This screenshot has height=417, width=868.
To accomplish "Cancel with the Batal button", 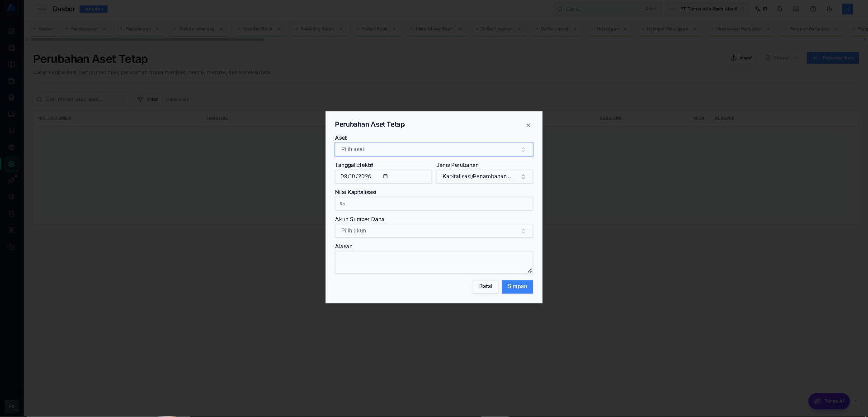I will click(x=486, y=287).
